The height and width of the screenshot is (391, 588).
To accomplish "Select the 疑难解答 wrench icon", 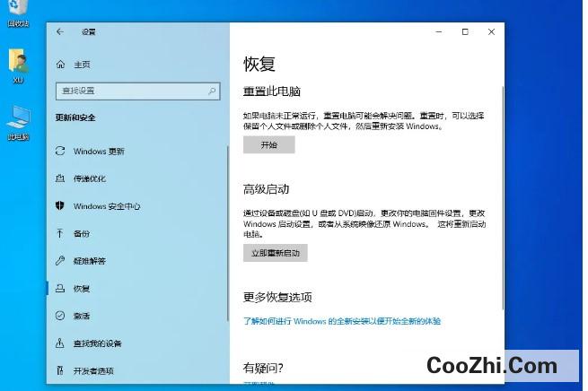I will (x=60, y=261).
